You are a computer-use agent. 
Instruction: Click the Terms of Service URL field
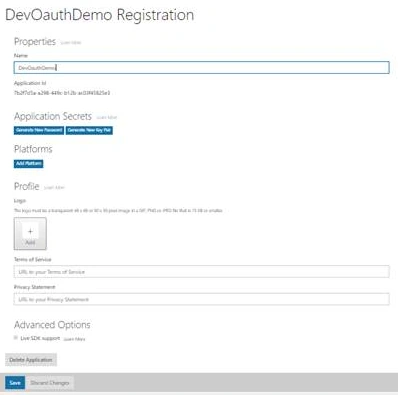click(x=201, y=272)
